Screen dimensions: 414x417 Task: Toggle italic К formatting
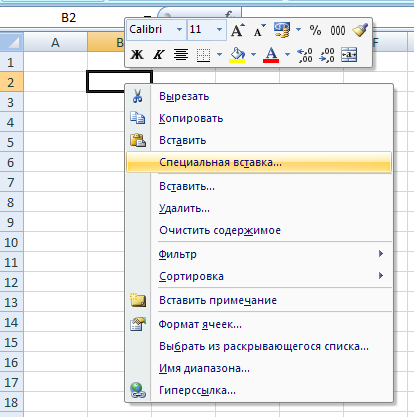[x=159, y=54]
